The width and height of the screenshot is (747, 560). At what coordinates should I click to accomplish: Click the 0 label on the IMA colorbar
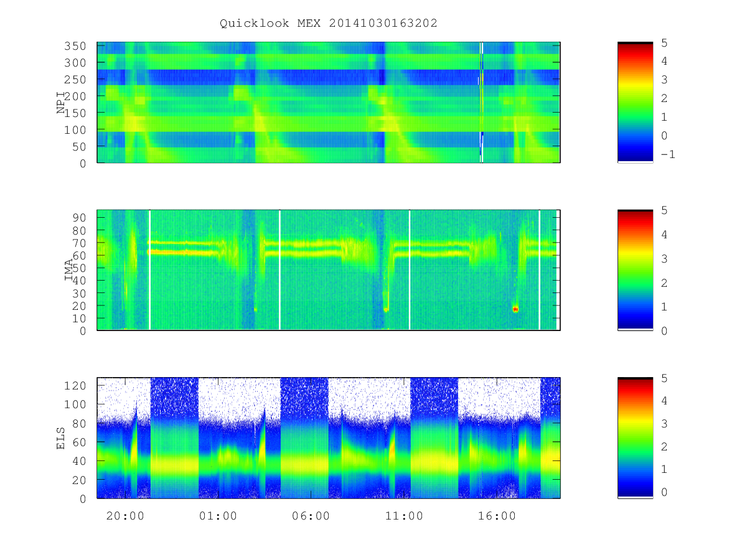664,330
